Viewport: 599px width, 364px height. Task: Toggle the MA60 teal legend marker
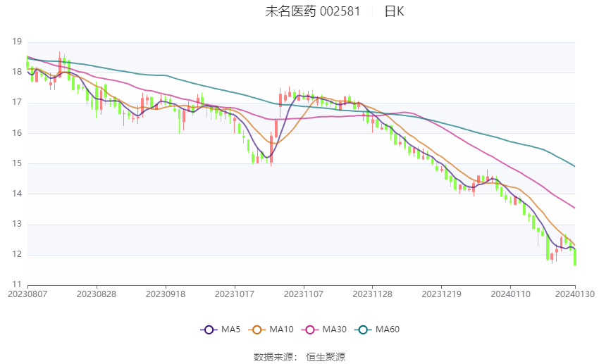[x=363, y=330]
